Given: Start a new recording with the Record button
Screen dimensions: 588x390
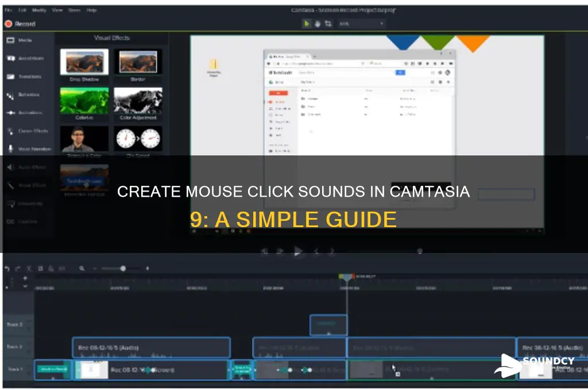Looking at the screenshot, I should (20, 24).
